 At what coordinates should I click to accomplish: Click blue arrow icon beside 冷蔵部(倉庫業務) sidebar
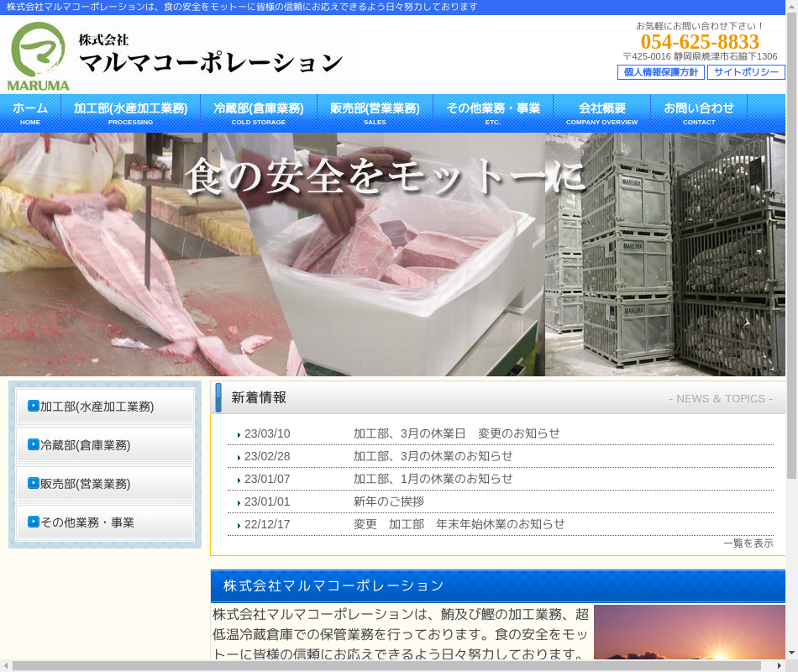point(34,444)
